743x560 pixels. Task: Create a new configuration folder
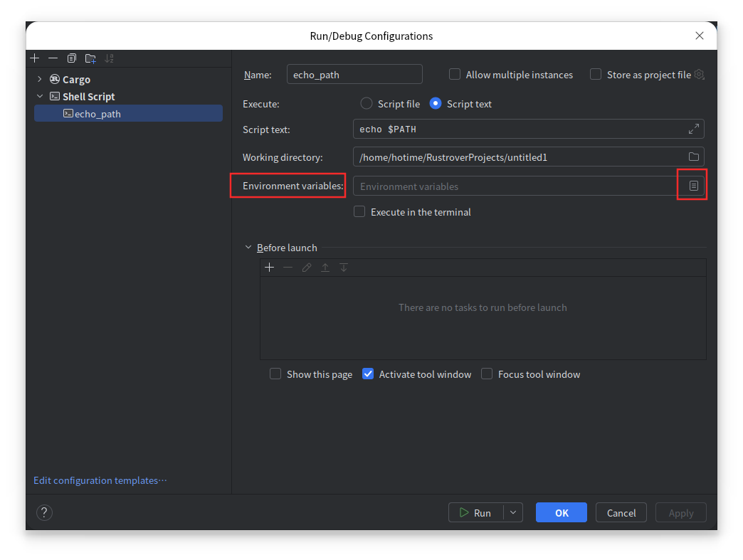point(90,58)
